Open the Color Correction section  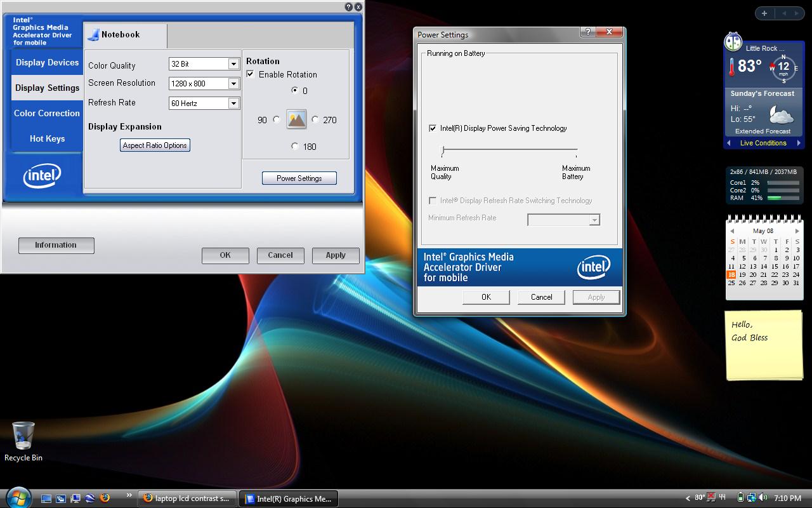47,113
